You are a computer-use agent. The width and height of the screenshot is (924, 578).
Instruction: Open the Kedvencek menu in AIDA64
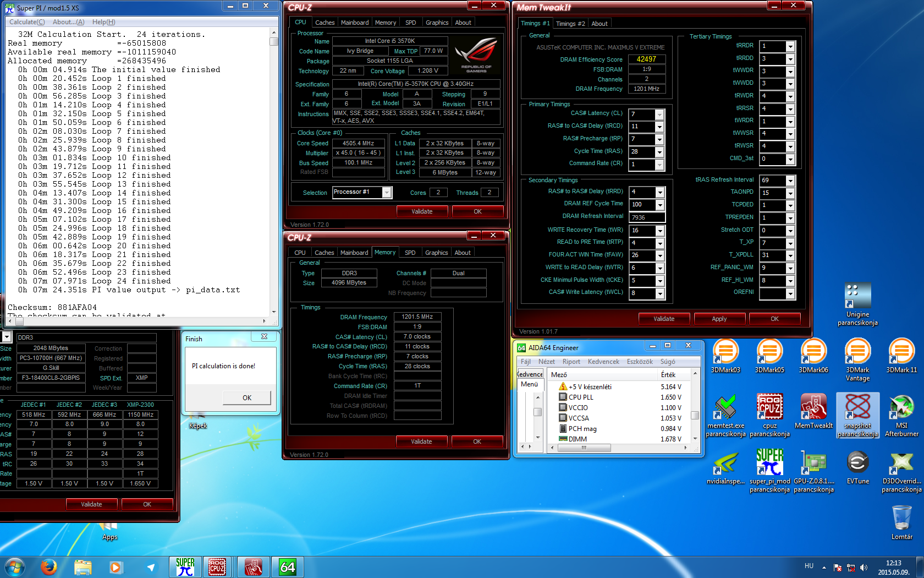(603, 362)
